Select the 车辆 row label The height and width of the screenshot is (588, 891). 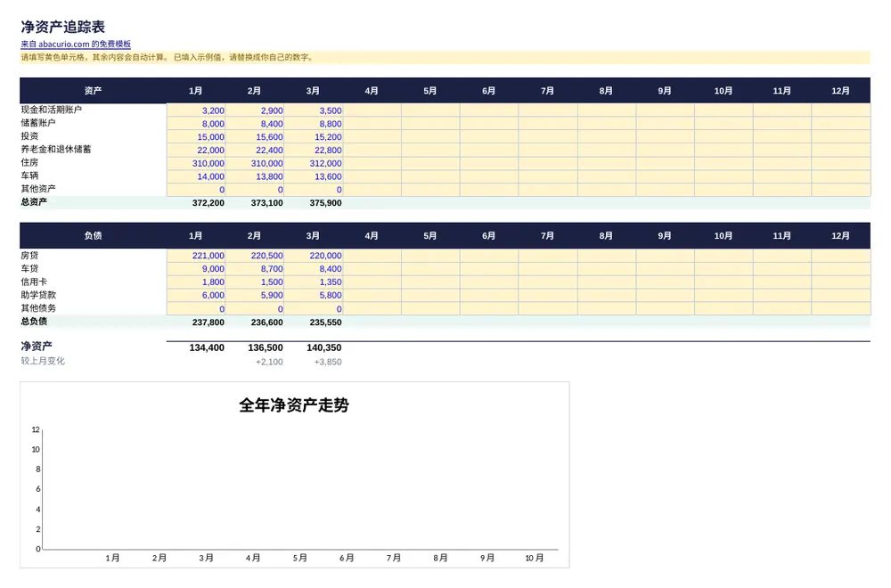pyautogui.click(x=29, y=176)
